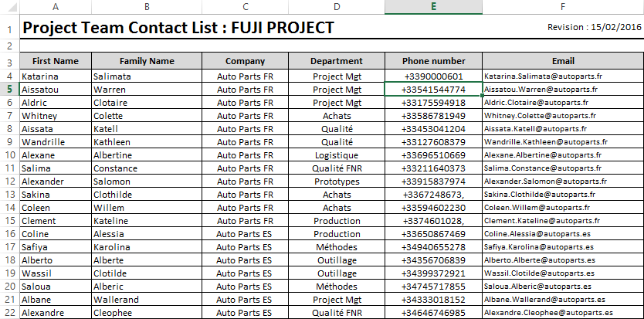The image size is (644, 319).
Task: Select column E header
Action: click(x=434, y=6)
